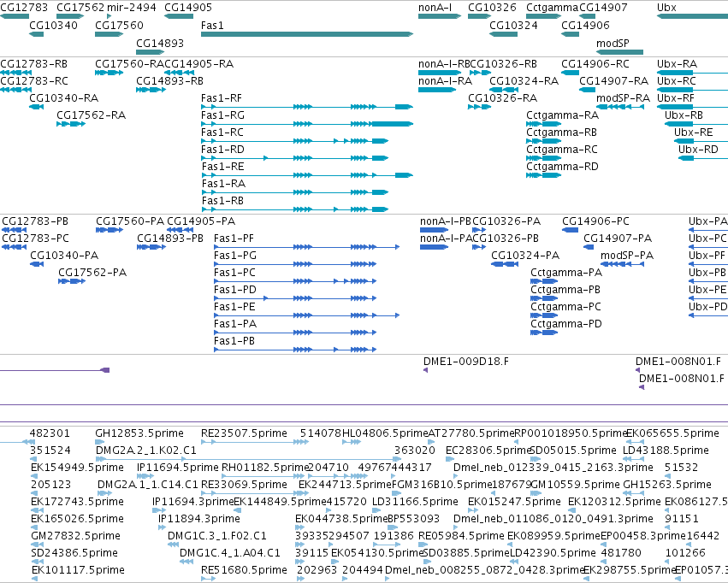Click transcript label Fas1-RC
Viewport: 728px width, 583px height.
tap(222, 132)
